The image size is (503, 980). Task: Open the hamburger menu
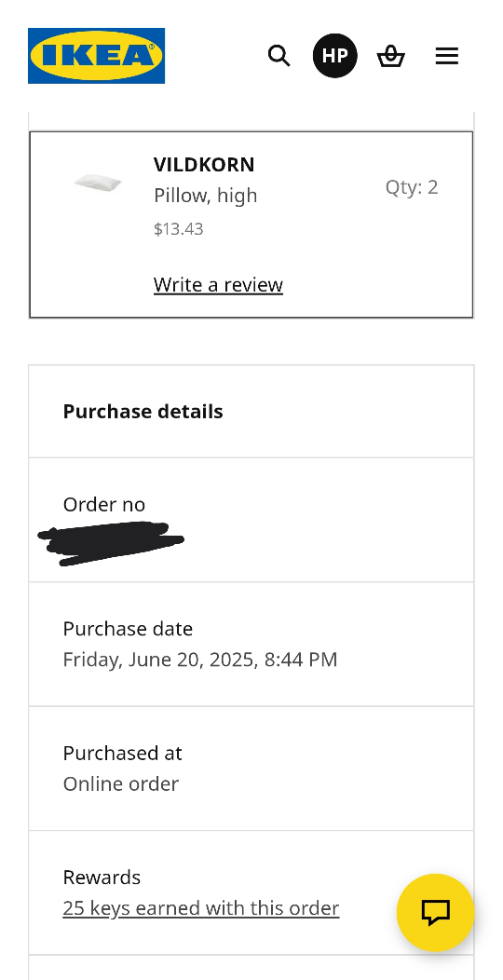[x=447, y=56]
